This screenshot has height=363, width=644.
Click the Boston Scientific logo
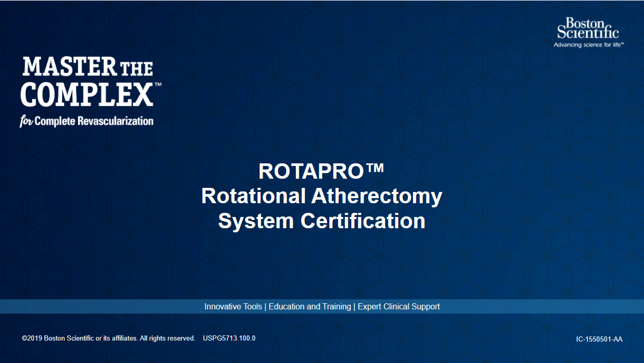[587, 30]
